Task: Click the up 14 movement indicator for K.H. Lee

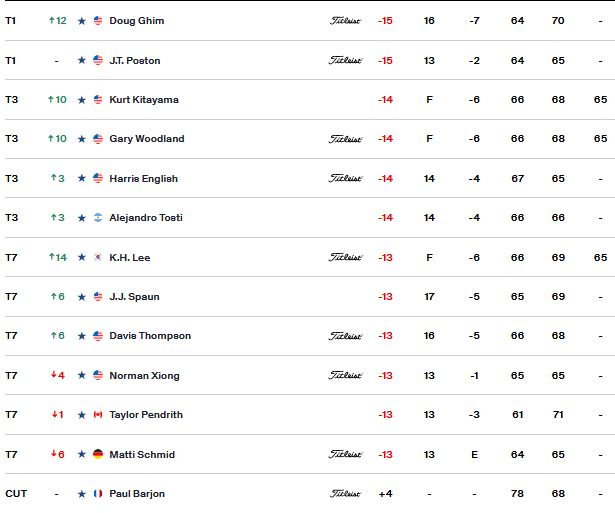Action: [58, 257]
